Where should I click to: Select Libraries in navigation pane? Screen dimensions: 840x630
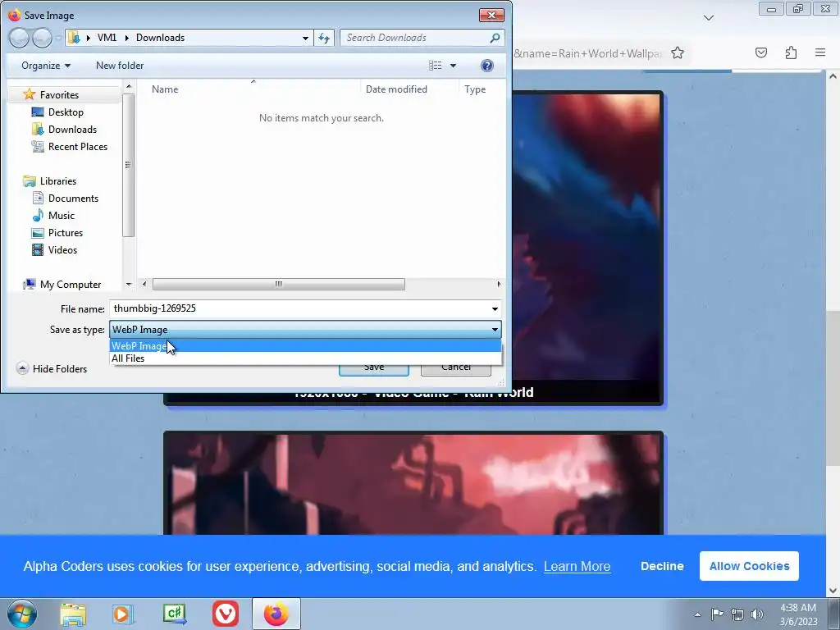coord(58,181)
